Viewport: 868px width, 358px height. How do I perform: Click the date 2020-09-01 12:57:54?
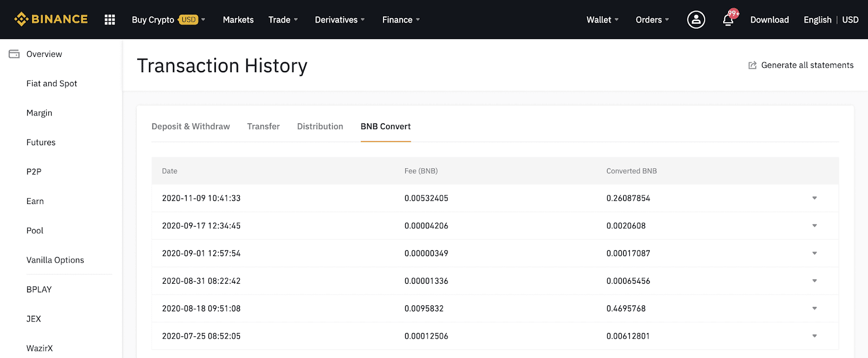[x=201, y=253]
